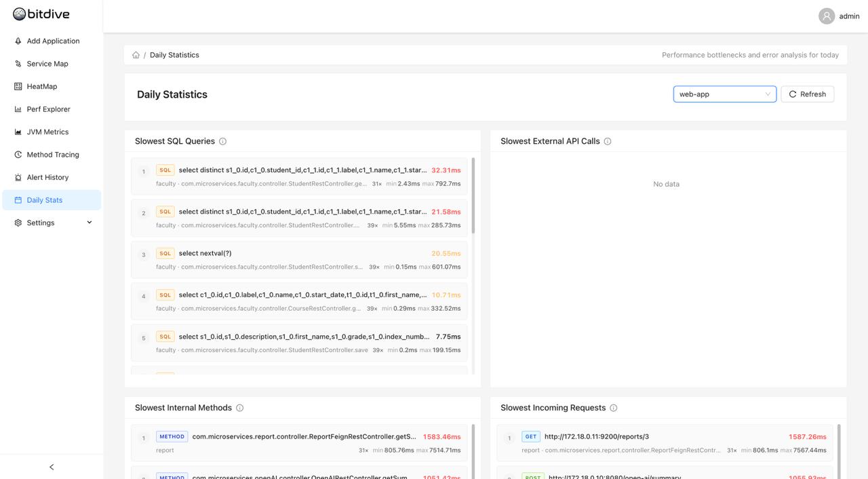The image size is (868, 479).
Task: Expand the Settings menu chevron
Action: tap(90, 223)
